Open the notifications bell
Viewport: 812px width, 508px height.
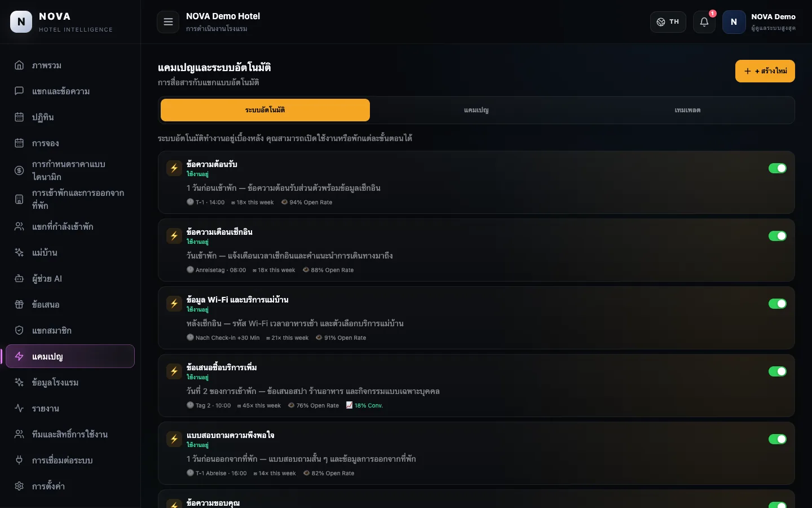[x=704, y=22]
